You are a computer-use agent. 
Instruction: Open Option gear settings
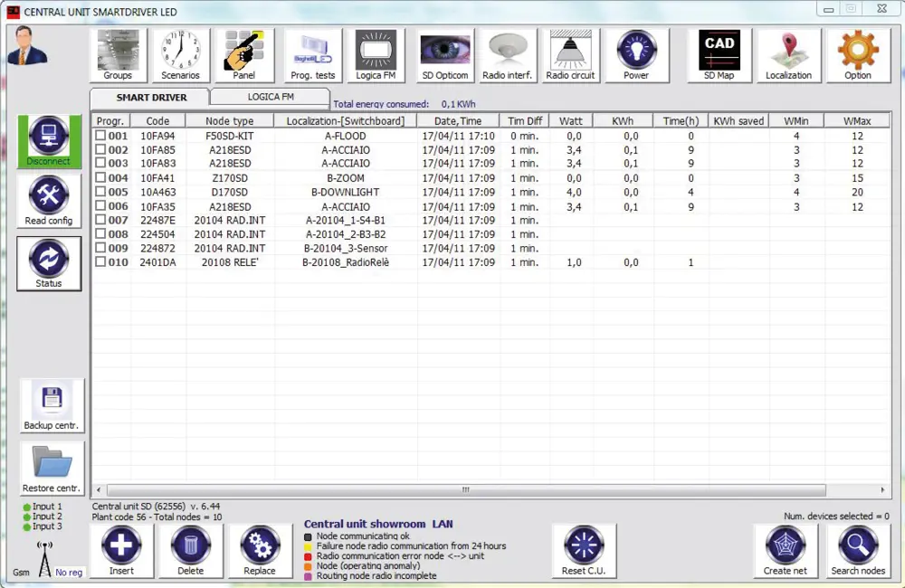tap(857, 54)
